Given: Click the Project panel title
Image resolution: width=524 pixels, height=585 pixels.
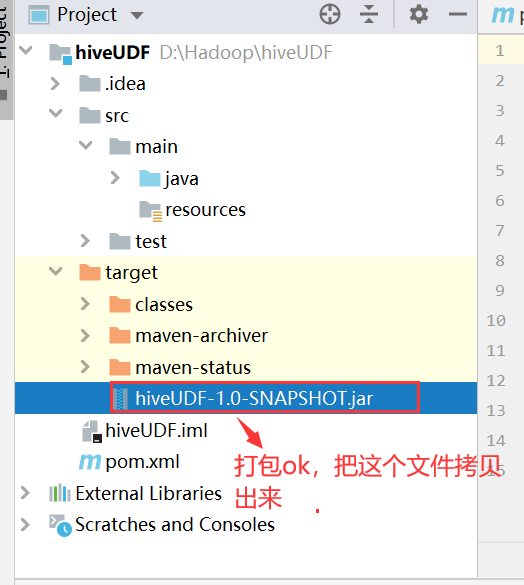Looking at the screenshot, I should pos(87,15).
